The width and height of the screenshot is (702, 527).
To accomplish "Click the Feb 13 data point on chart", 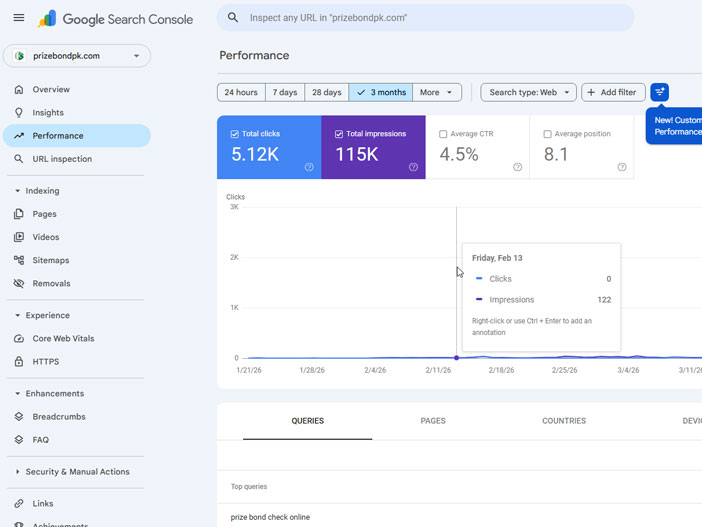I will [456, 358].
